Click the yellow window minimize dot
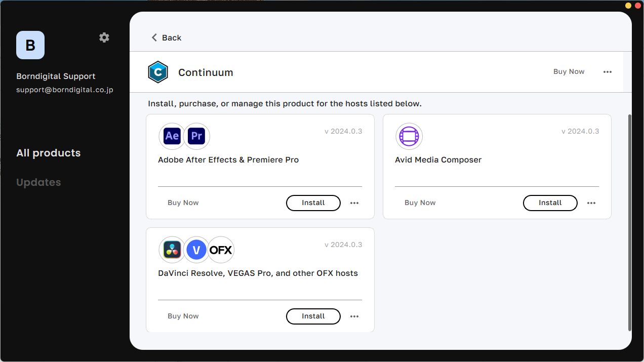The image size is (644, 362). pos(628,5)
